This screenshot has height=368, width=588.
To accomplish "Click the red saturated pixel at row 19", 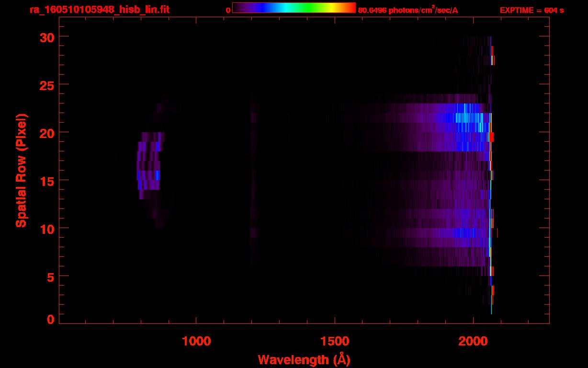I will [491, 137].
